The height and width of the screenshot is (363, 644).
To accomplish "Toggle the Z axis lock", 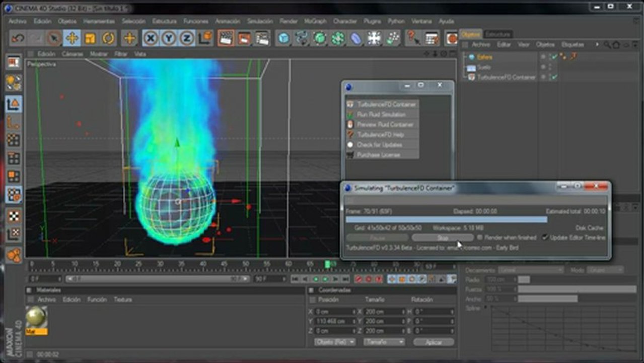I will tap(186, 38).
